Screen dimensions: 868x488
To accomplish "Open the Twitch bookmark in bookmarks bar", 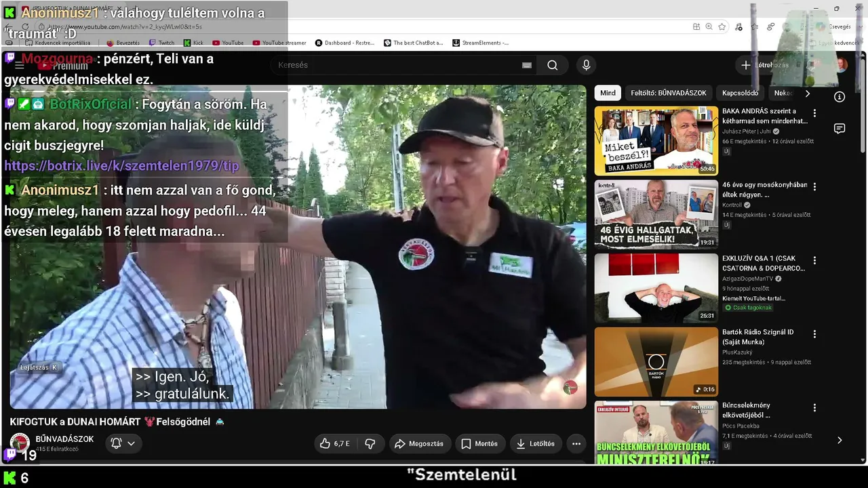I will point(161,43).
